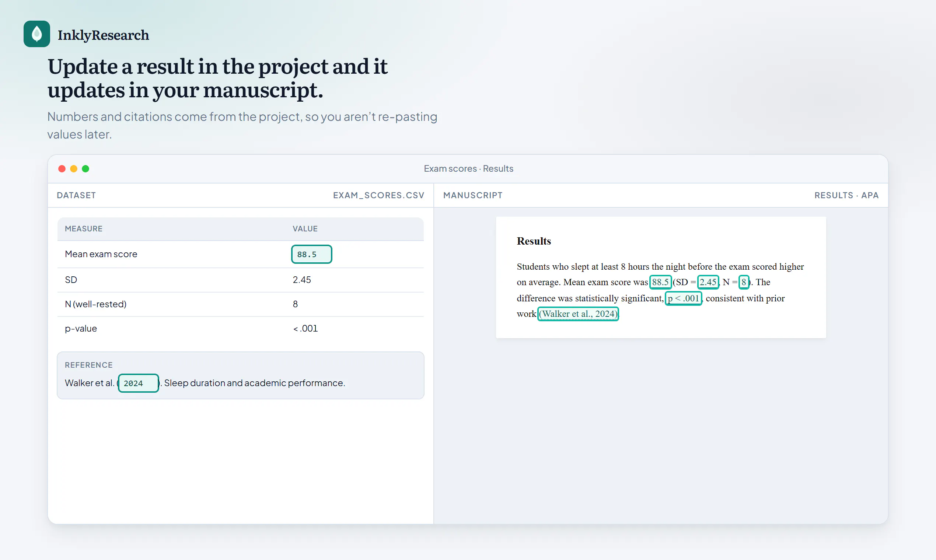The width and height of the screenshot is (936, 560).
Task: Open the '(Walker et al., 2024)' citation
Action: pyautogui.click(x=578, y=314)
